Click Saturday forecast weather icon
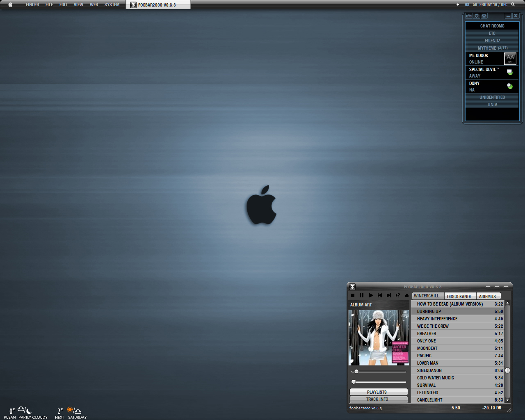The width and height of the screenshot is (525, 420). click(74, 410)
